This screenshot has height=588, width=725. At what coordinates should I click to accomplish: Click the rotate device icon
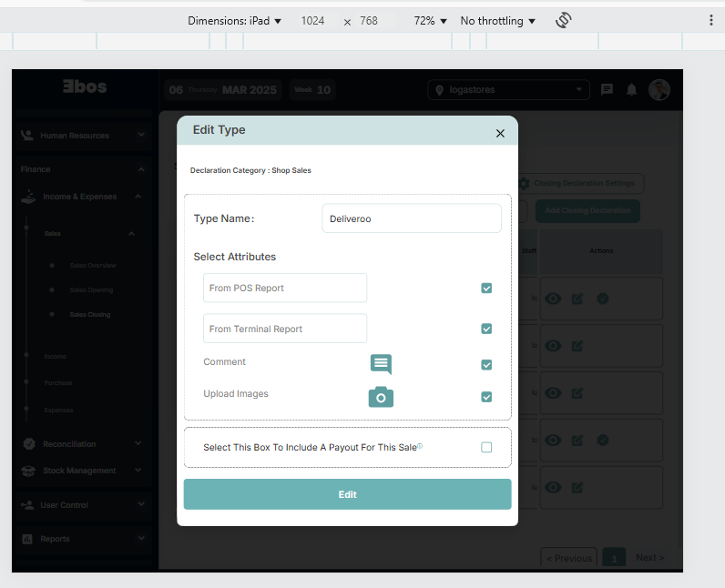pos(563,20)
